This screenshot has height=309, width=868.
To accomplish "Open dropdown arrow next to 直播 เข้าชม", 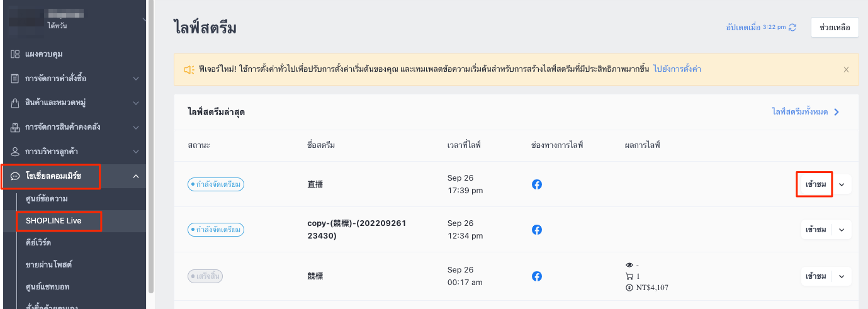I will [842, 184].
